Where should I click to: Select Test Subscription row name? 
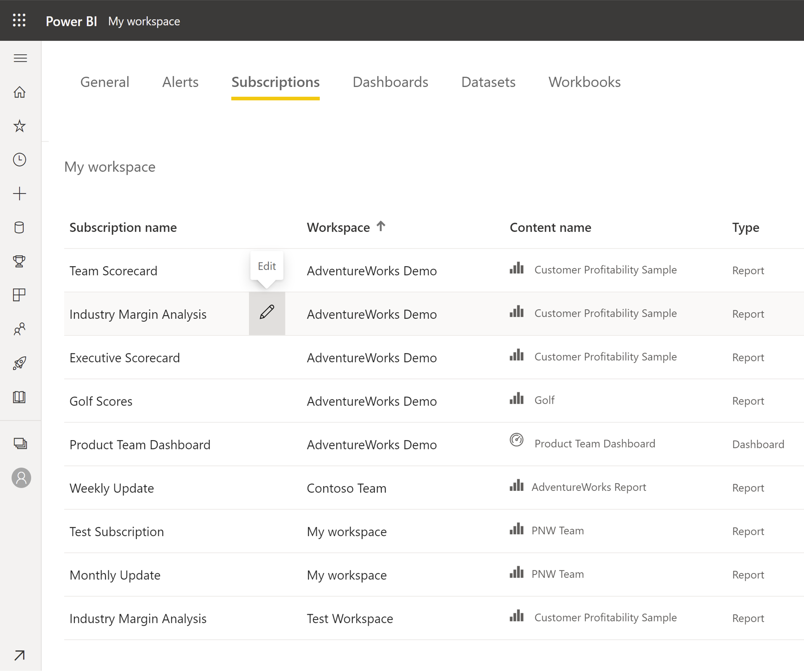point(117,532)
